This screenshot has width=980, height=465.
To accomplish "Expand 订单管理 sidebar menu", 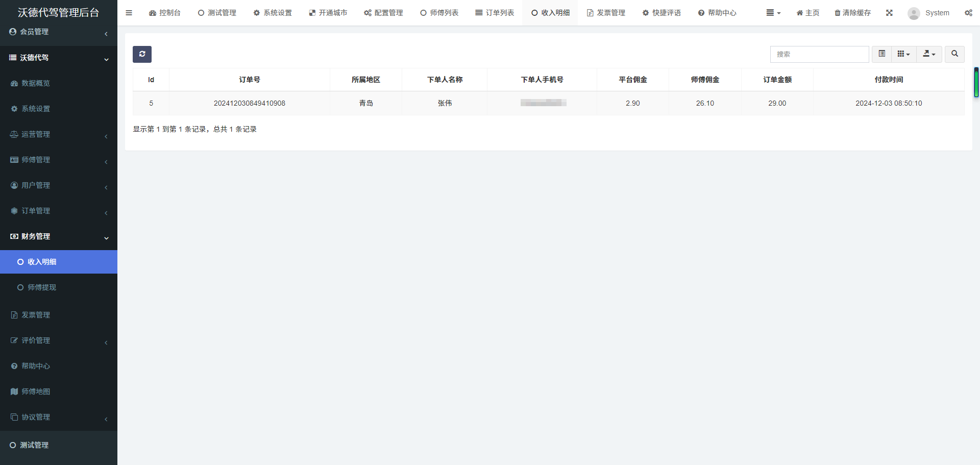I will coord(59,211).
